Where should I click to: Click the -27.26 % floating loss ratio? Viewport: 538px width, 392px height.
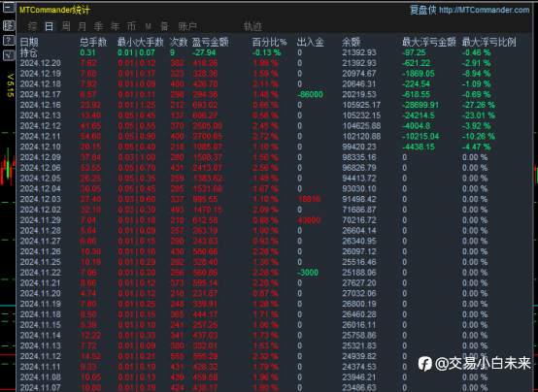point(479,105)
